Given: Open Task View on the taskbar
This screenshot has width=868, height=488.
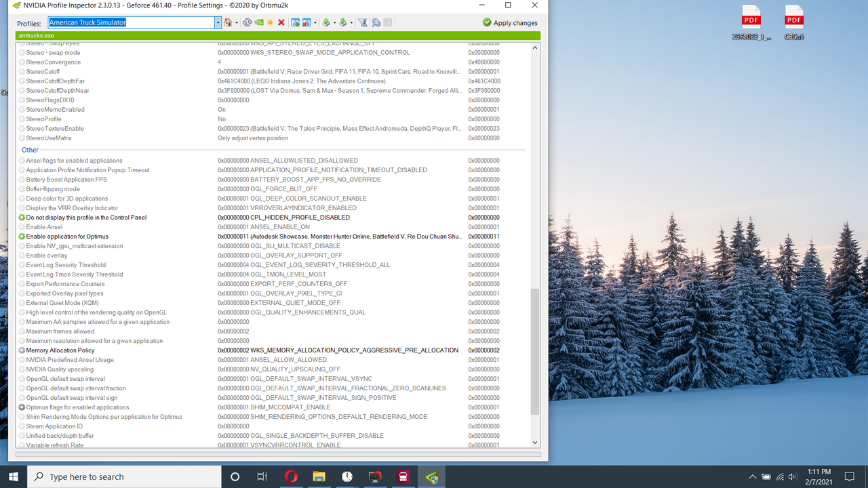Looking at the screenshot, I should pyautogui.click(x=262, y=476).
